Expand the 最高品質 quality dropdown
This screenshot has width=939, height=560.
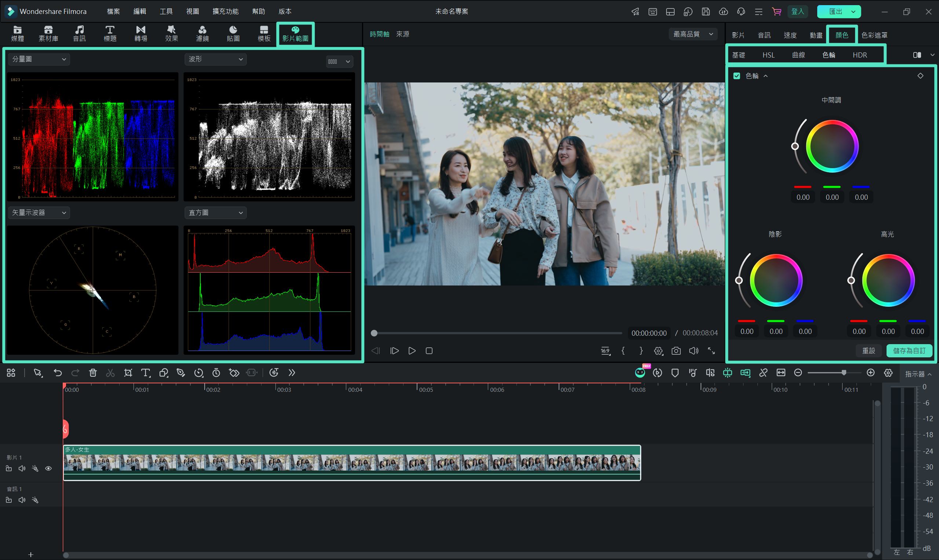click(x=693, y=34)
